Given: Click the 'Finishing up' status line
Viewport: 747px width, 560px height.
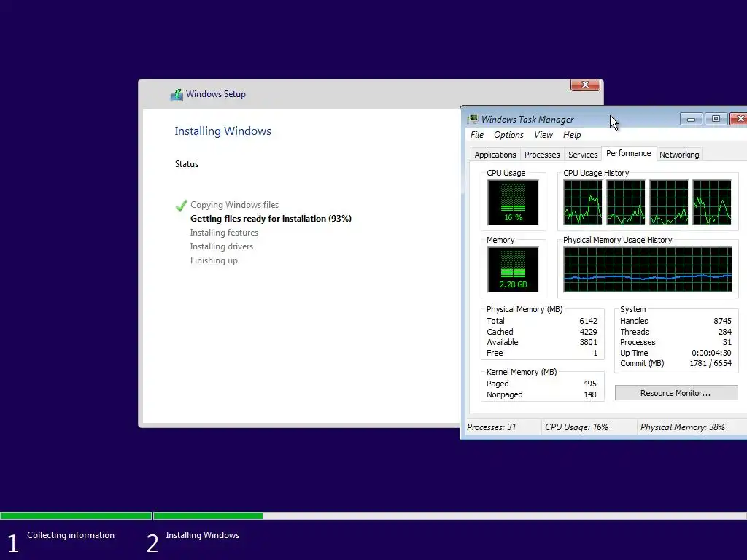Looking at the screenshot, I should tap(214, 260).
